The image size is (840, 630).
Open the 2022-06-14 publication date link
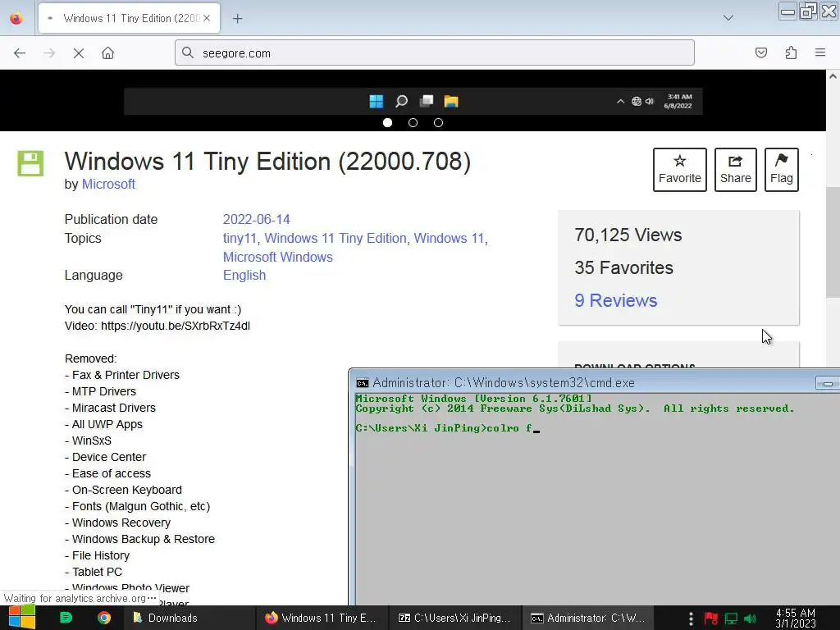tap(256, 220)
